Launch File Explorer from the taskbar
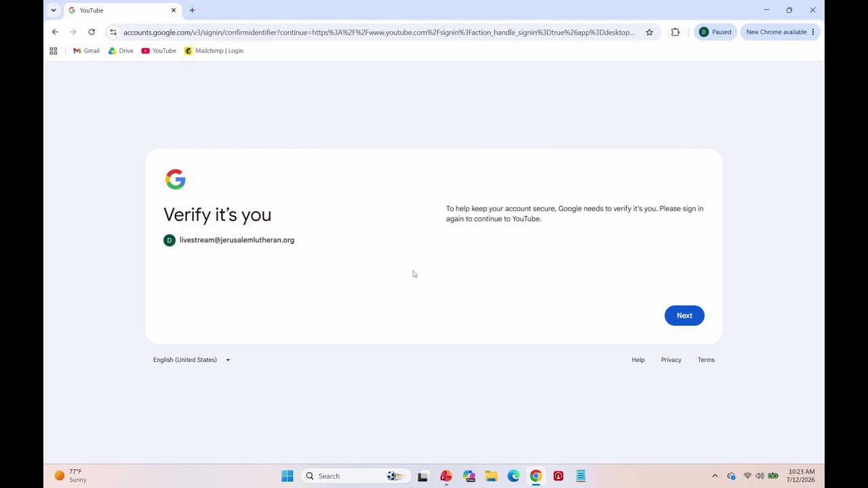Image resolution: width=868 pixels, height=488 pixels. click(491, 476)
